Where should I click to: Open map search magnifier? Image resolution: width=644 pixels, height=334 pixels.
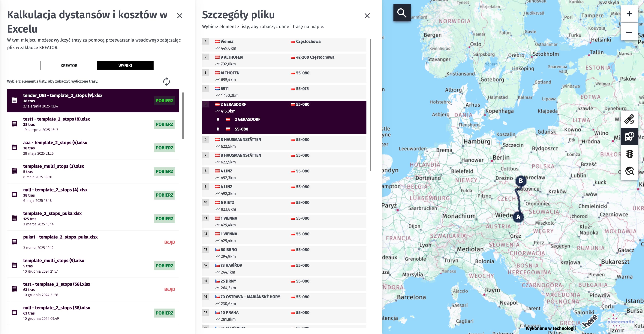pos(402,13)
